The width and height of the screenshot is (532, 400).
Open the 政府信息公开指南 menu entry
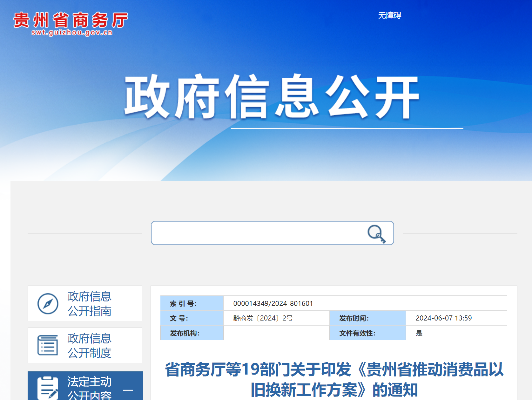[x=89, y=304]
